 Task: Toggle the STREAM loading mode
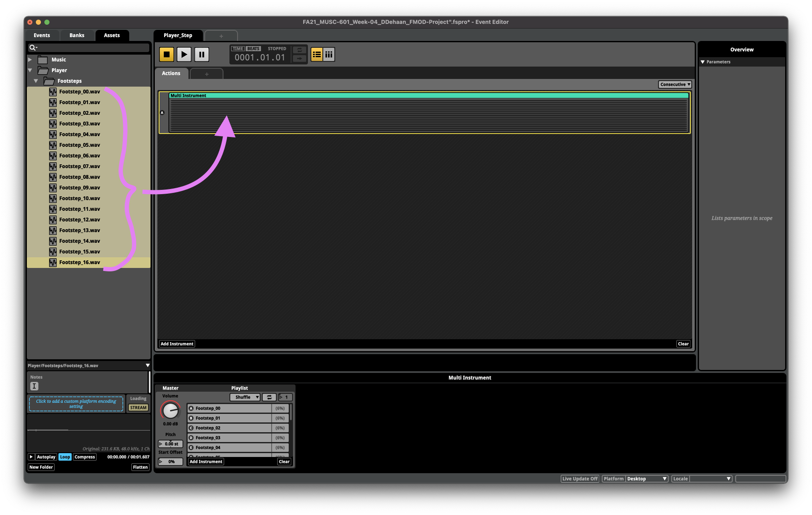(x=138, y=408)
